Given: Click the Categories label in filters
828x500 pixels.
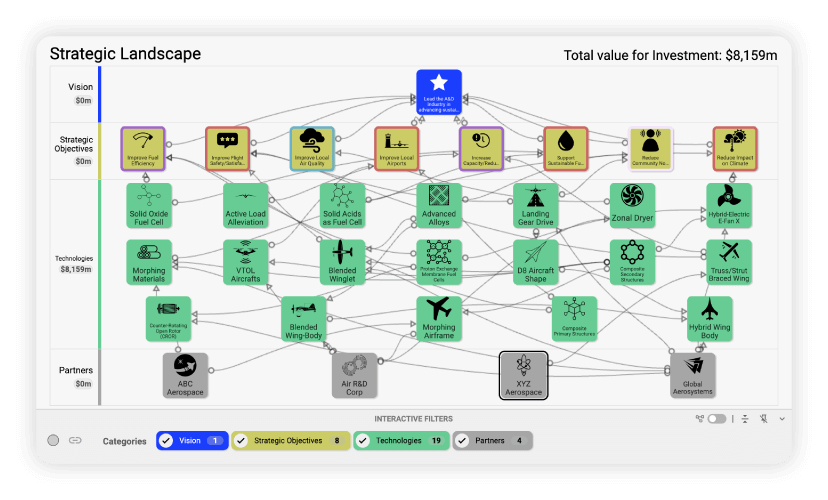Looking at the screenshot, I should [x=125, y=441].
